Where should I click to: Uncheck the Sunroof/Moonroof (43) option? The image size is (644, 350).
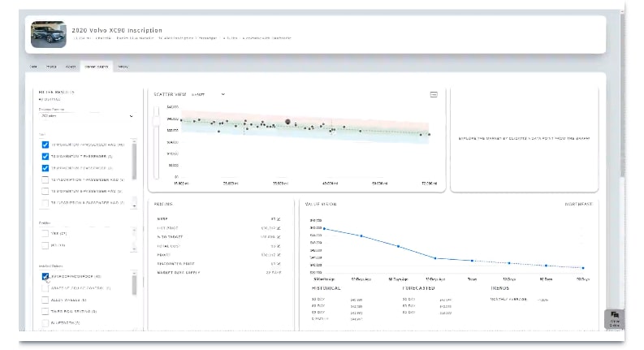click(x=45, y=276)
